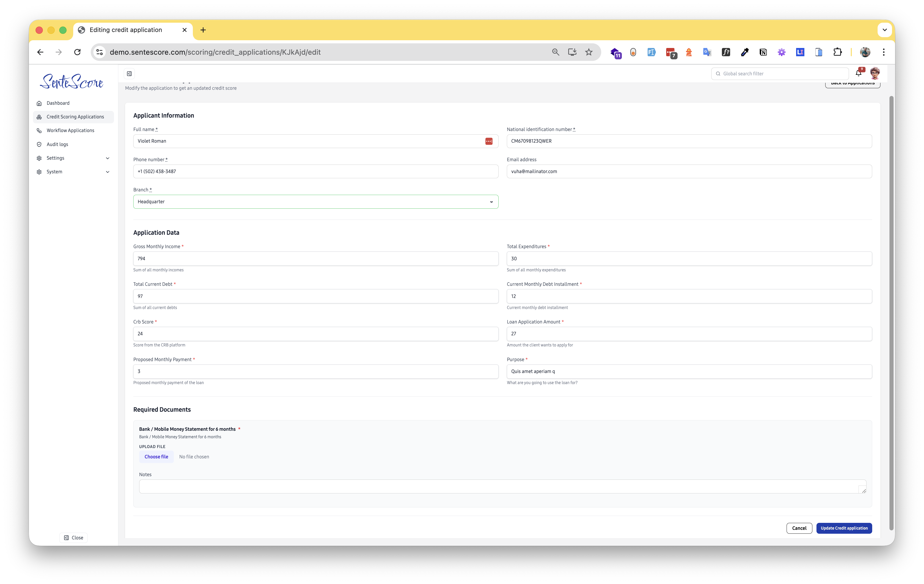The height and width of the screenshot is (584, 924).
Task: Click the SenteScore logo
Action: (71, 82)
